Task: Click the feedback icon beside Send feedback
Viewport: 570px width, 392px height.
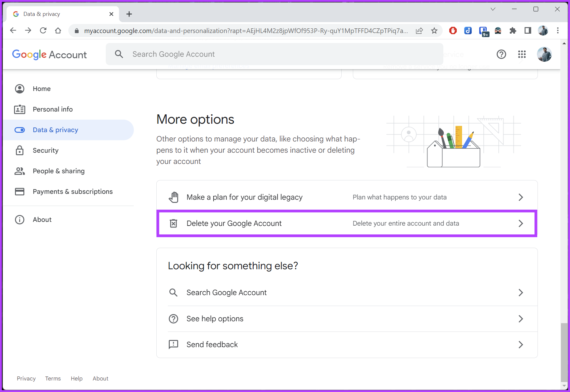Action: tap(173, 345)
